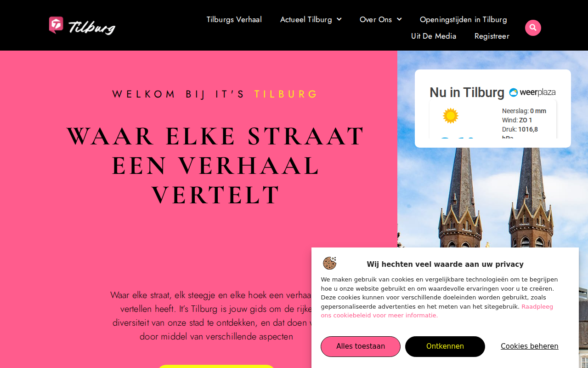Click the sun icon in the weather widget

point(450,116)
